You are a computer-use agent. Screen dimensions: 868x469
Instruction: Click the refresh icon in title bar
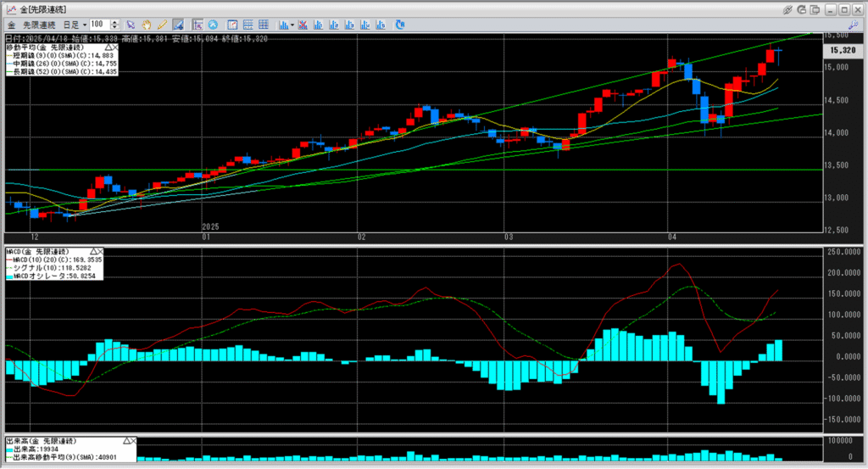pos(803,8)
